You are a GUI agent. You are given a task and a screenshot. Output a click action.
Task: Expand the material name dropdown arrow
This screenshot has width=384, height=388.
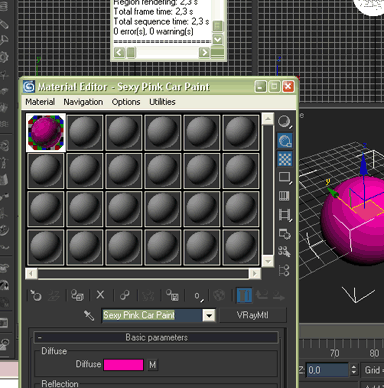(209, 315)
